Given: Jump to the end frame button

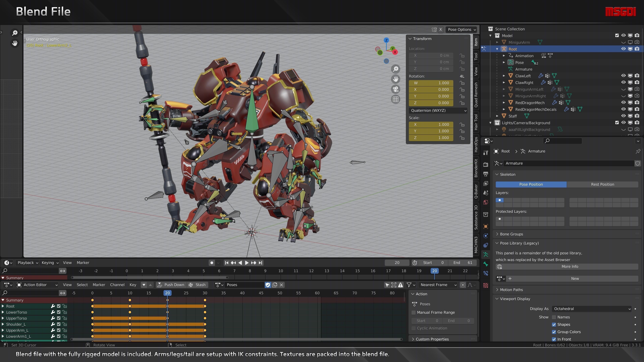Looking at the screenshot, I should pos(260,263).
